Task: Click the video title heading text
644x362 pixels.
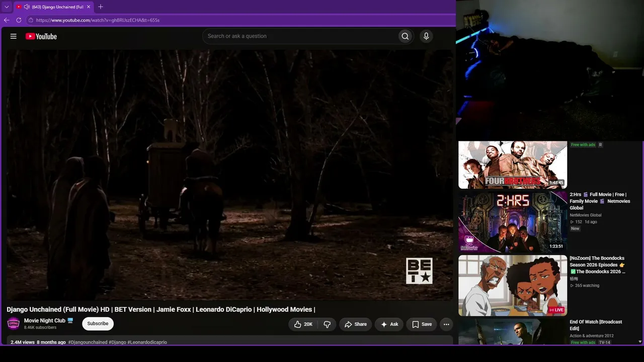Action: tap(161, 310)
